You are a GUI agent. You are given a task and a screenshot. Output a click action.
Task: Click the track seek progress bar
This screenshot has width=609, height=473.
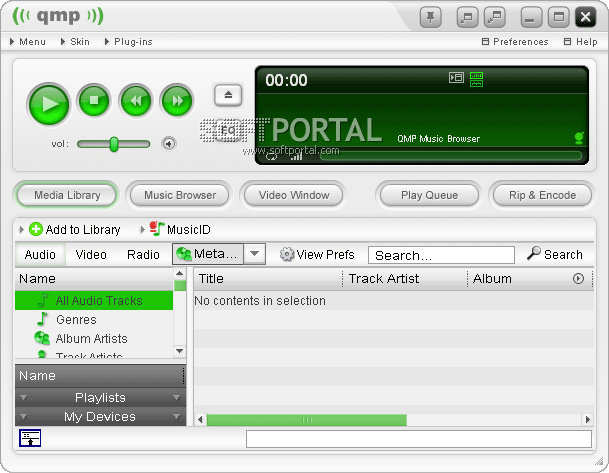tap(451, 156)
